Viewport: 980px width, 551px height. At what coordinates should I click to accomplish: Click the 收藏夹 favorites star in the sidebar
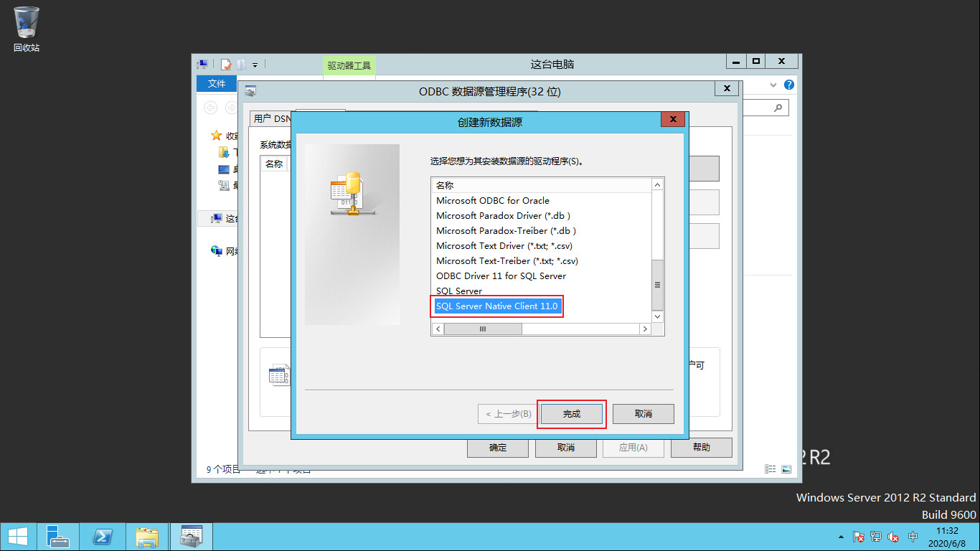click(x=215, y=135)
